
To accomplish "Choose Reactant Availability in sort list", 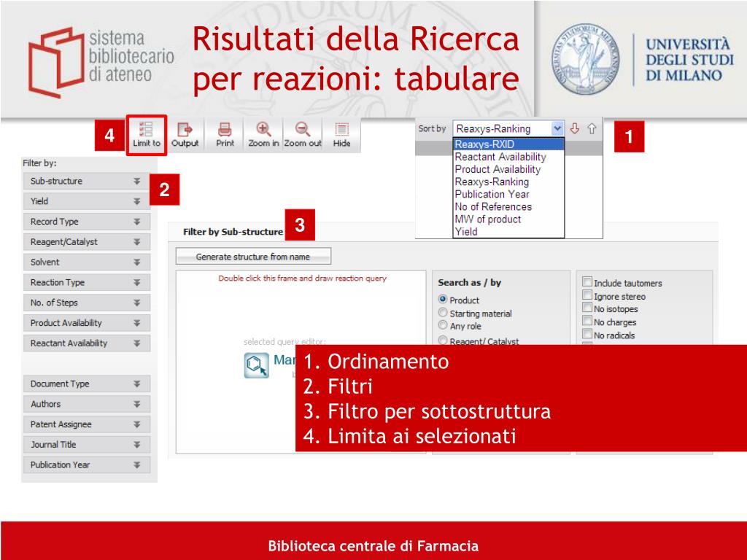I will [x=508, y=157].
